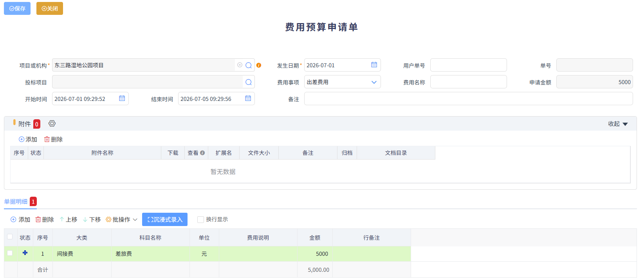Add an attachment with 添加 in 附件 panel
The width and height of the screenshot is (644, 280).
pos(28,140)
